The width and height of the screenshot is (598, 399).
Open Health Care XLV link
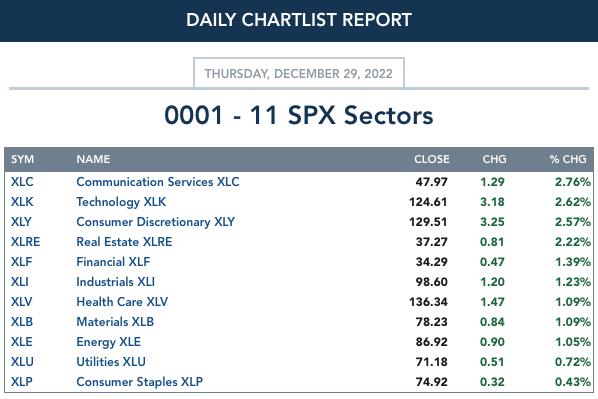coord(122,302)
